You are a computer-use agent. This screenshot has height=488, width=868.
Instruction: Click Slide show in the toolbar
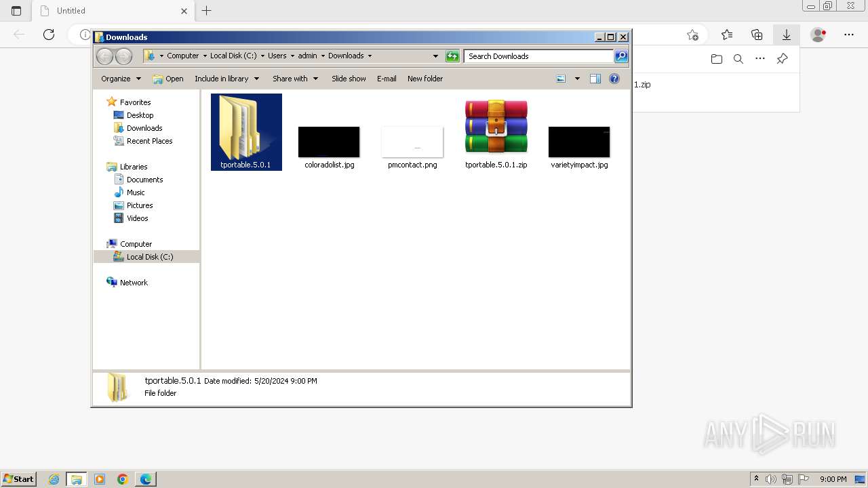(349, 79)
